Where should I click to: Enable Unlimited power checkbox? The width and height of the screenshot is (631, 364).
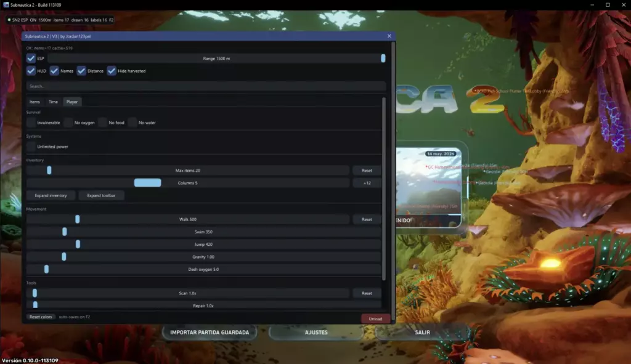pyautogui.click(x=31, y=147)
